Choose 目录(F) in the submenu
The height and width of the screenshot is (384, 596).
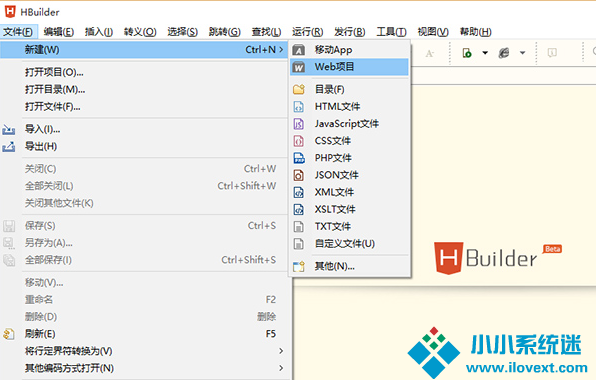[350, 89]
